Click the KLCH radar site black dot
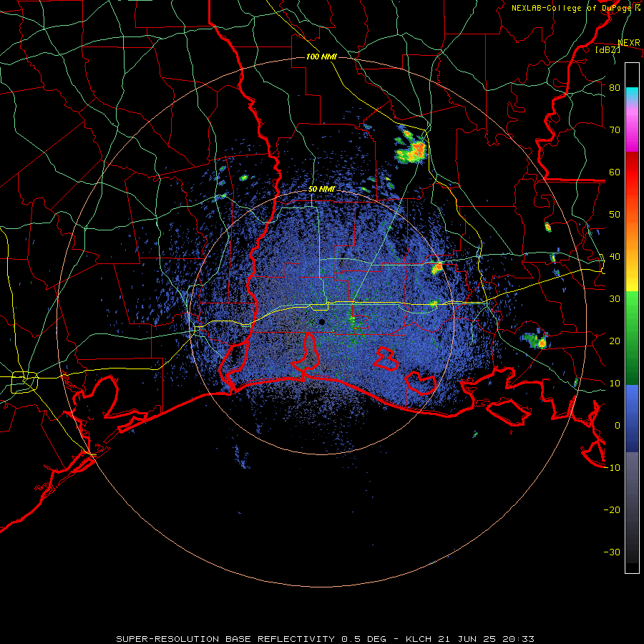644x644 pixels. 322,322
